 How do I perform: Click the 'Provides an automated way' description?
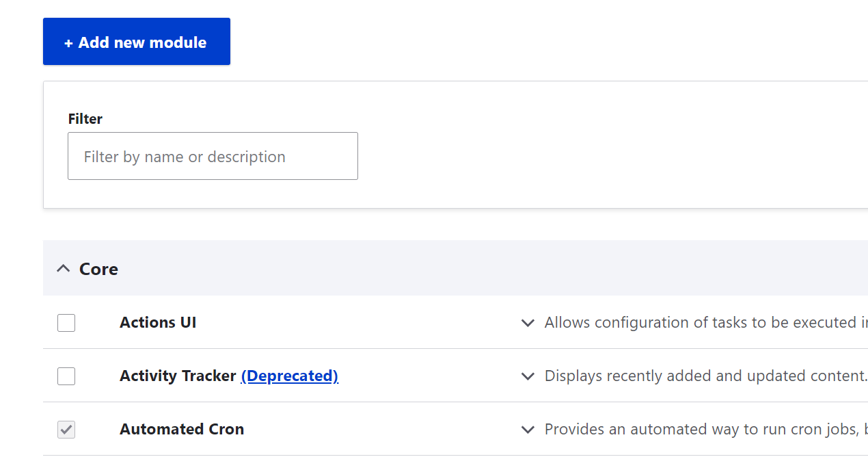click(x=706, y=429)
